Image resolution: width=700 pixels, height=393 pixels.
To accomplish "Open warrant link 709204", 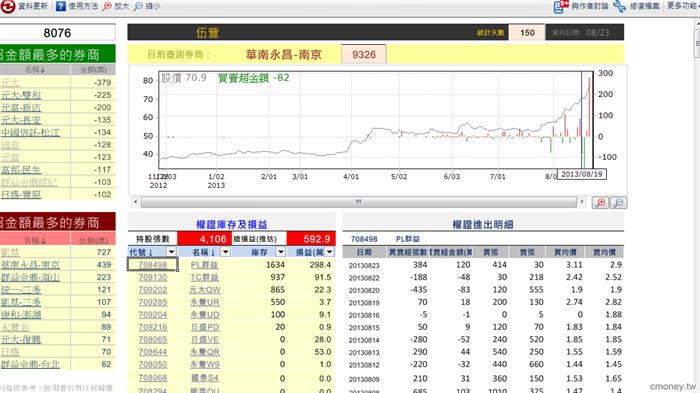I will pyautogui.click(x=153, y=315).
